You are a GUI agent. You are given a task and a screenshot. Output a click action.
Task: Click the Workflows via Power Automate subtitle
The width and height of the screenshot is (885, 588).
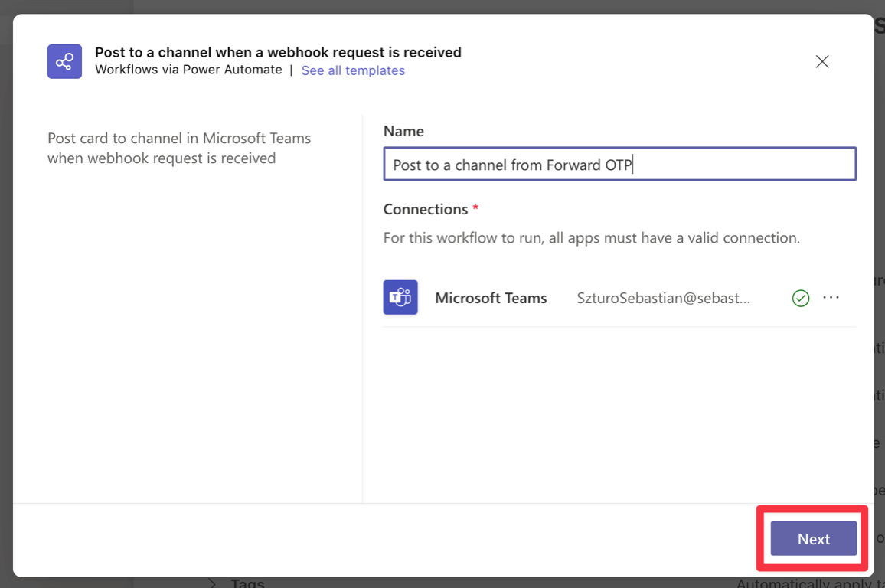[x=188, y=70]
